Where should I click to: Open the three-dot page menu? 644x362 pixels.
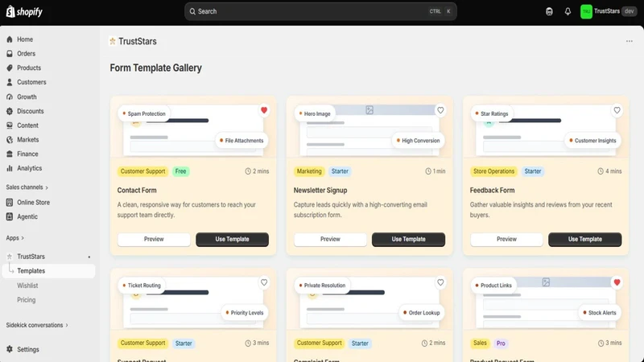[x=630, y=41]
